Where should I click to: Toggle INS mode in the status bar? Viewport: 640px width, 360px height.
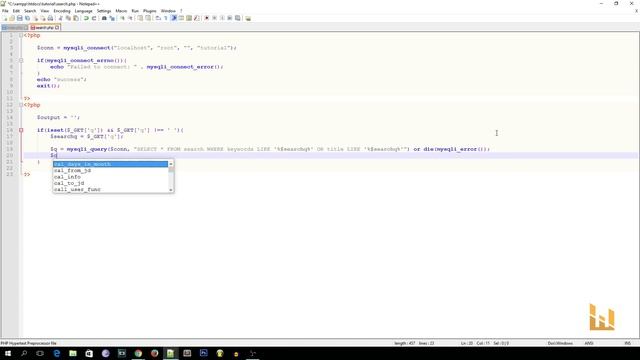click(x=627, y=343)
